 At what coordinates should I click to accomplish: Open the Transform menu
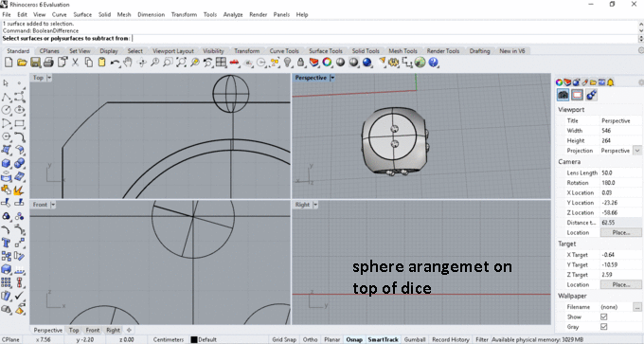184,14
